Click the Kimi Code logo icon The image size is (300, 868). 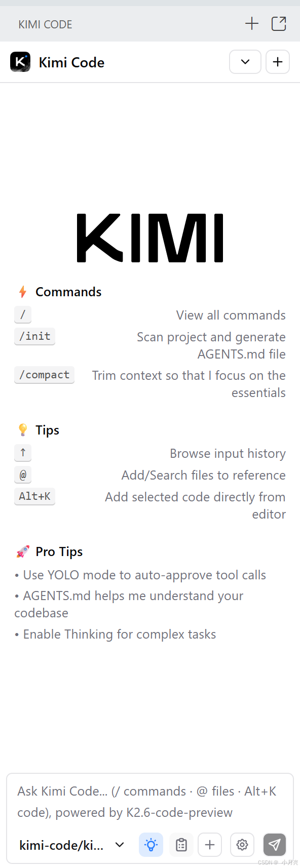pyautogui.click(x=20, y=62)
